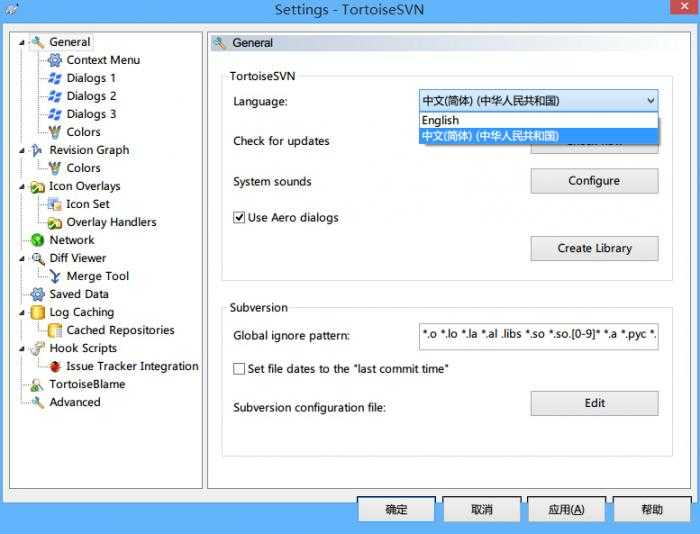Click the Revision Graph icon

pos(38,150)
